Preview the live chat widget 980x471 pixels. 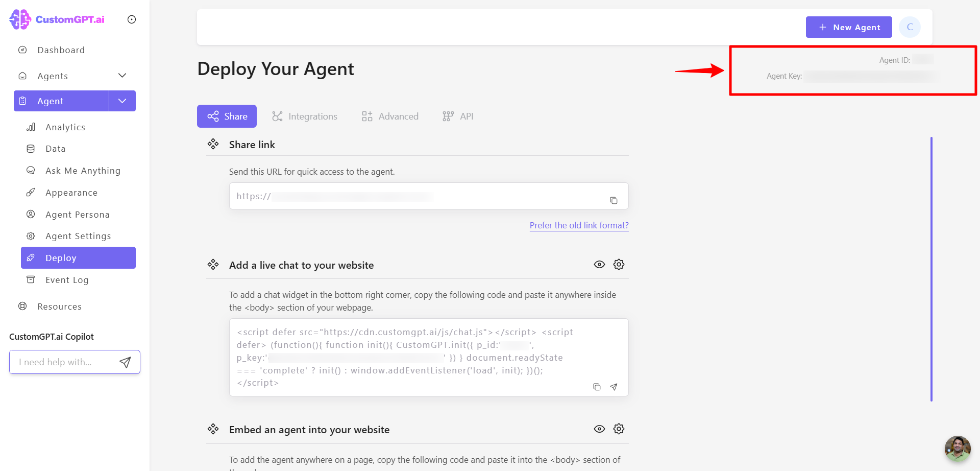[x=599, y=265]
